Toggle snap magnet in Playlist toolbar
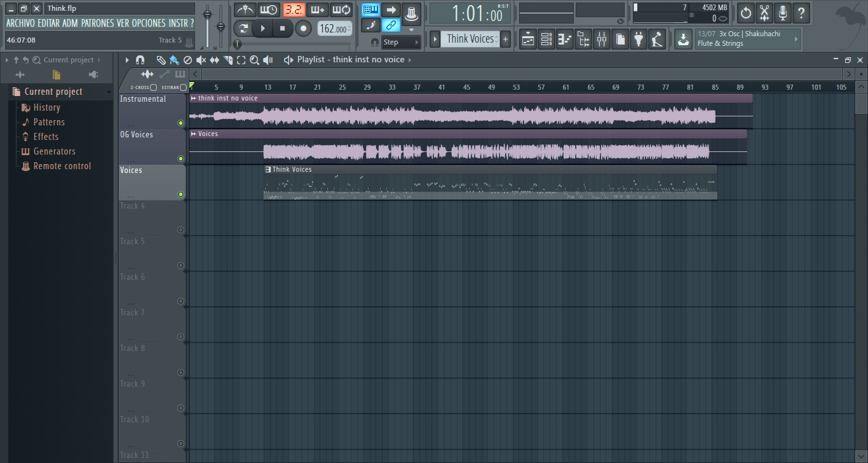The width and height of the screenshot is (868, 463). pos(140,60)
